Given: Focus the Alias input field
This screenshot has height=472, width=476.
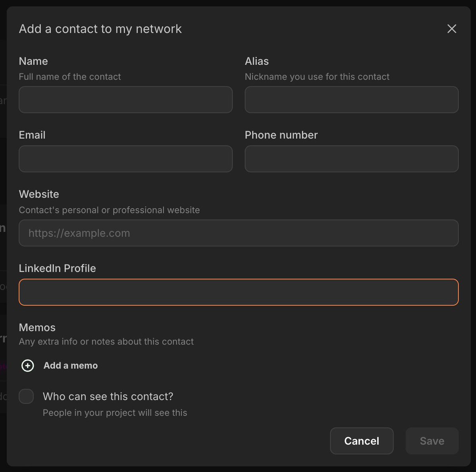Looking at the screenshot, I should coord(352,100).
